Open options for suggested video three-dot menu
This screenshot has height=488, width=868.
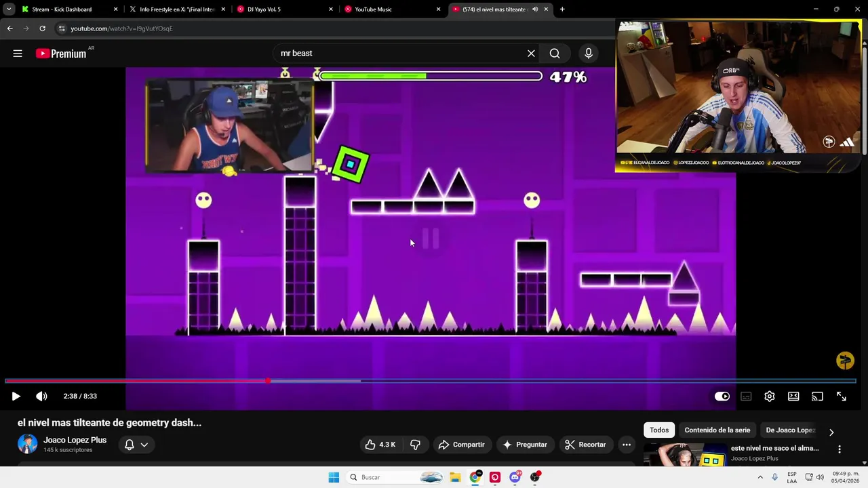840,449
